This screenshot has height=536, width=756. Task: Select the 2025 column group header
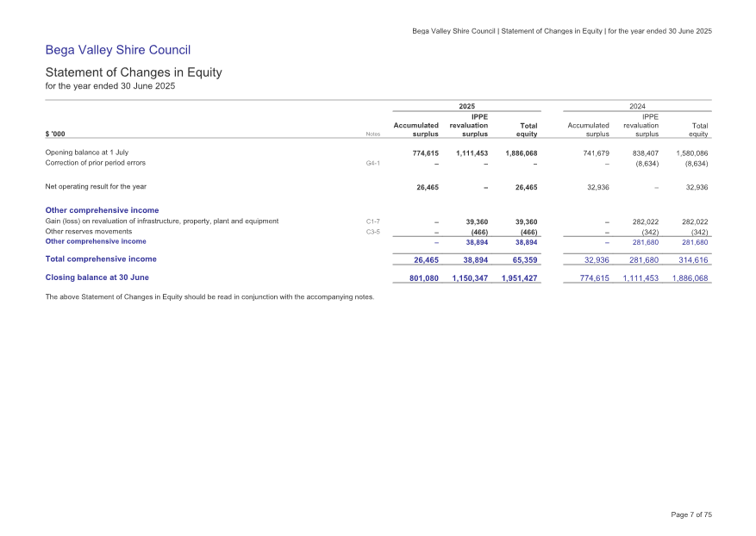(466, 105)
